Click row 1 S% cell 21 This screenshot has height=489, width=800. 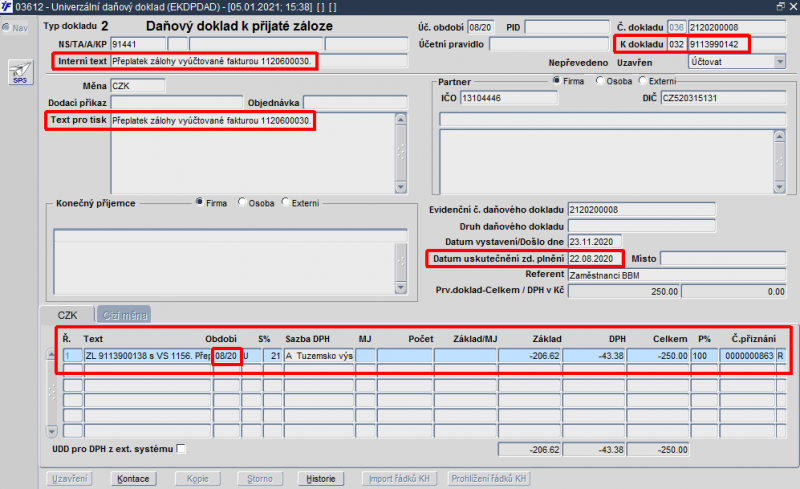pos(272,355)
